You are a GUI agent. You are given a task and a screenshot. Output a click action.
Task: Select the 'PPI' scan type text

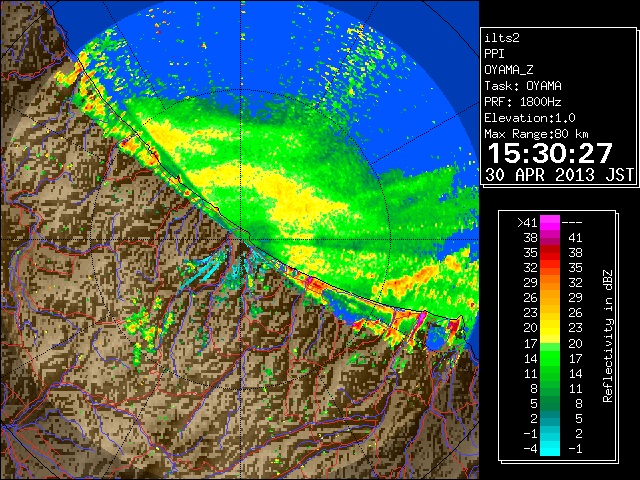pyautogui.click(x=494, y=54)
